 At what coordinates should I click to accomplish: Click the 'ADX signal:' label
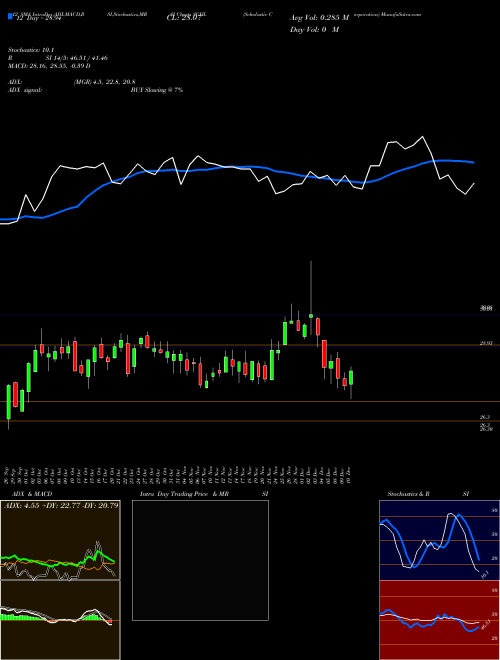25,90
